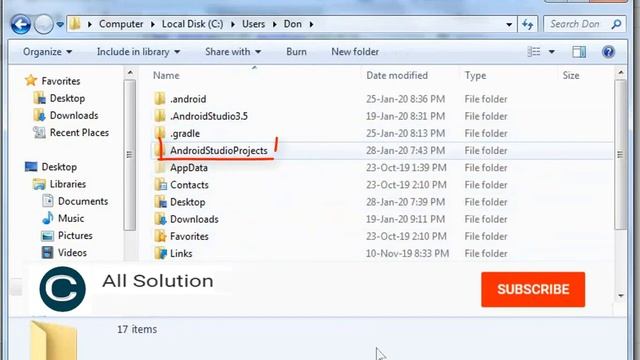Click the date 10-Nov-19 8:33 PM
The height and width of the screenshot is (360, 640).
(x=407, y=253)
